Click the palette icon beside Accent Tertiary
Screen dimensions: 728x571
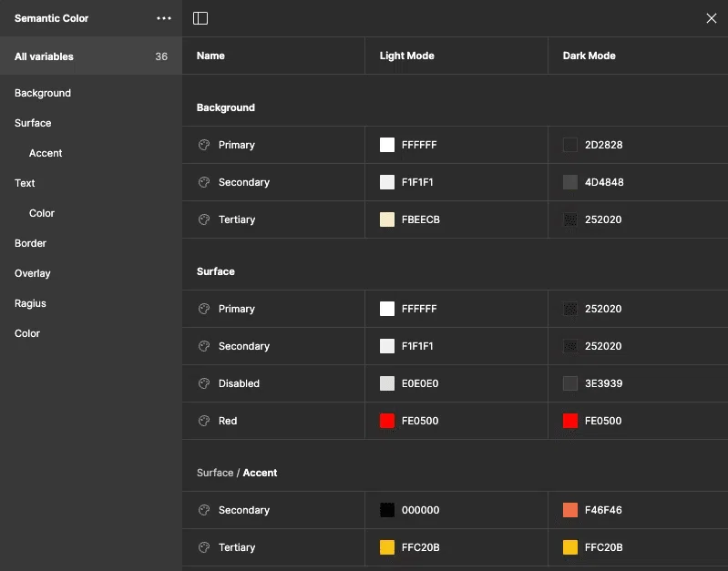[x=204, y=547]
